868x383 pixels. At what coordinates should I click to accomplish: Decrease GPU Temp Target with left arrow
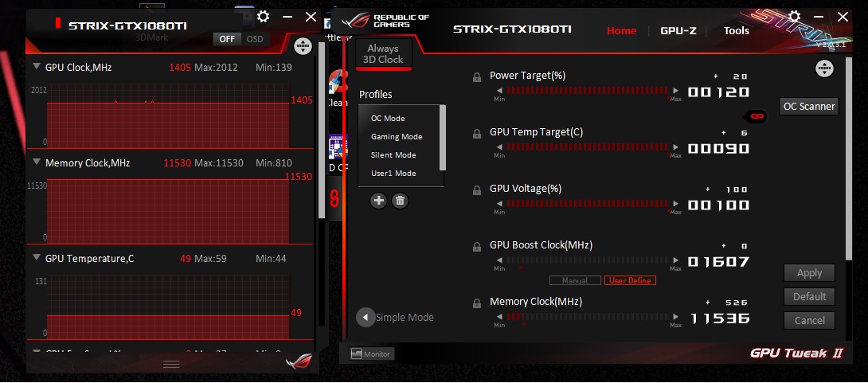point(499,147)
